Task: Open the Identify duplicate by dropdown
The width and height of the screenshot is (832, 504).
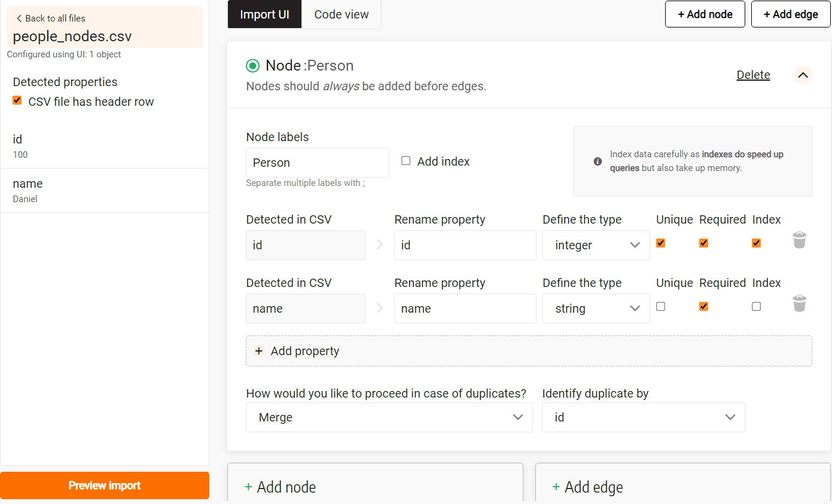Action: [x=643, y=417]
